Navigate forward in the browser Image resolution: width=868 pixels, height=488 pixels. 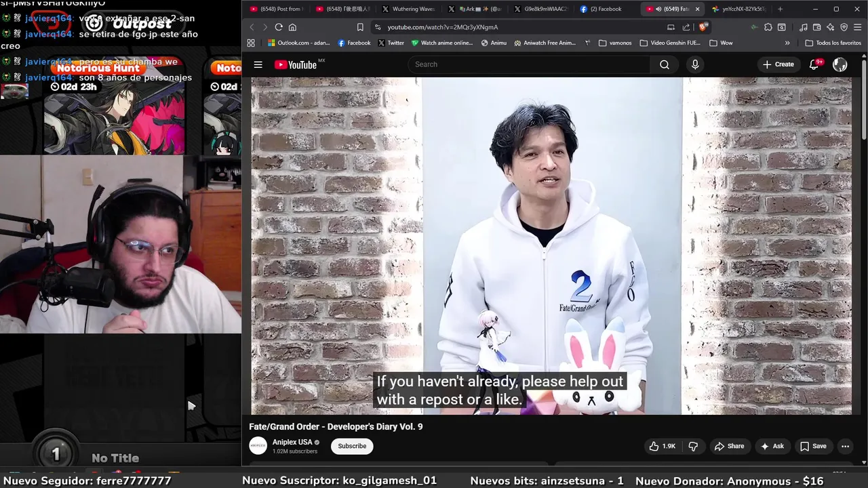coord(264,27)
